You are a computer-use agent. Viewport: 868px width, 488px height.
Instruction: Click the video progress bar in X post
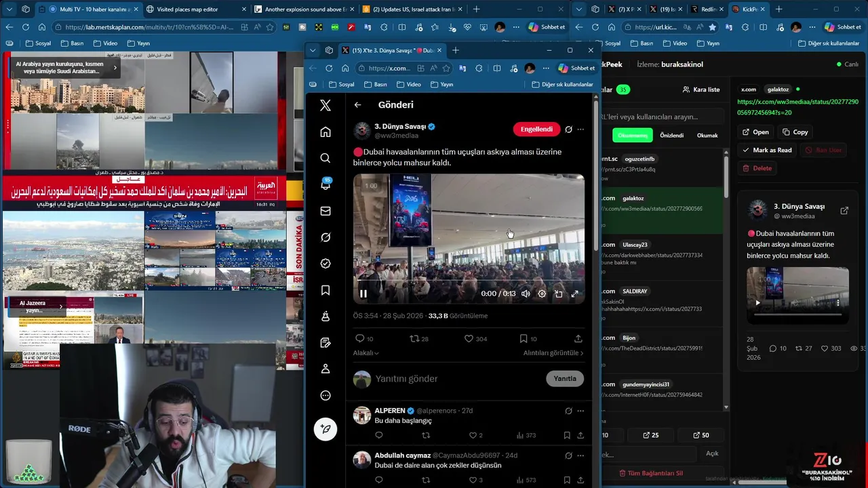coord(469,280)
